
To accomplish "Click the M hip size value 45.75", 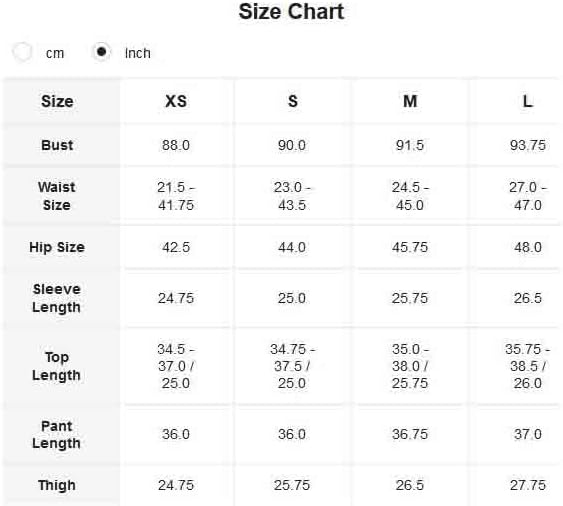I will click(410, 247).
